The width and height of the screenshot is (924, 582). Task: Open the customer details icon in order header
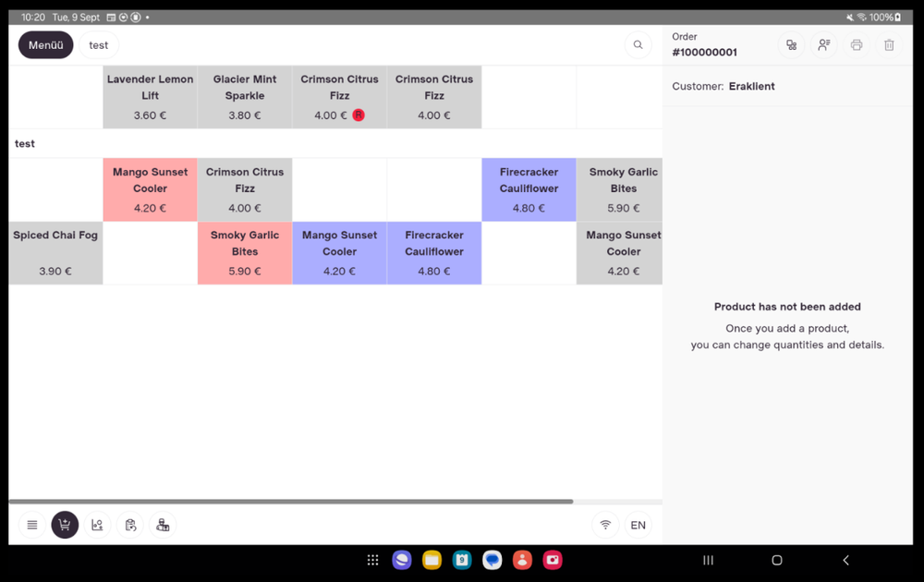[824, 44]
